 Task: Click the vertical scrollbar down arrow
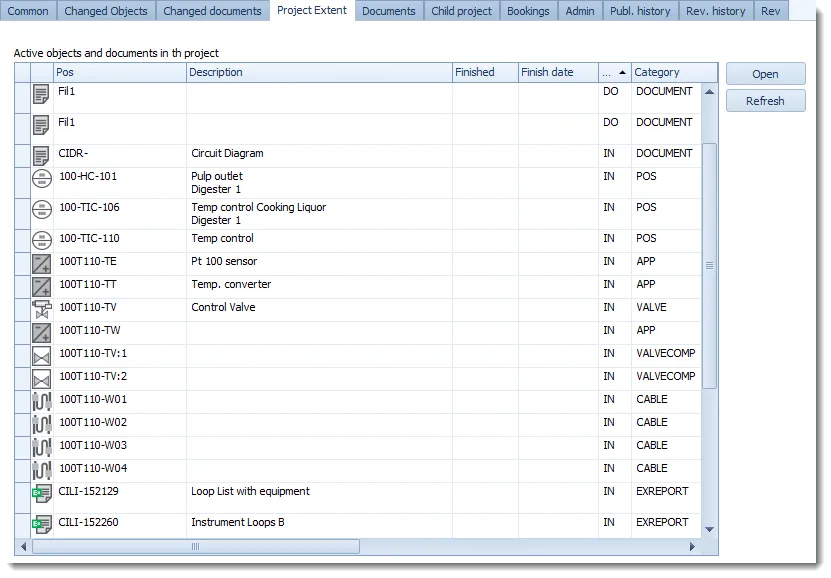click(x=709, y=529)
